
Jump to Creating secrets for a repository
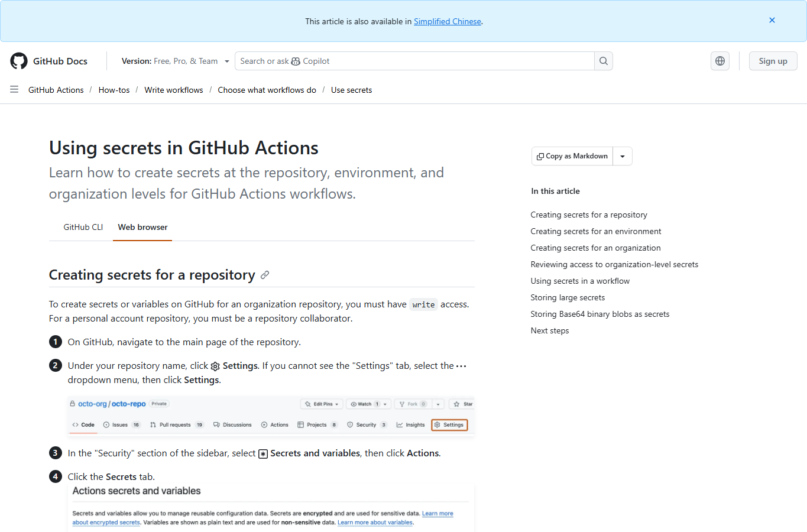pyautogui.click(x=589, y=215)
